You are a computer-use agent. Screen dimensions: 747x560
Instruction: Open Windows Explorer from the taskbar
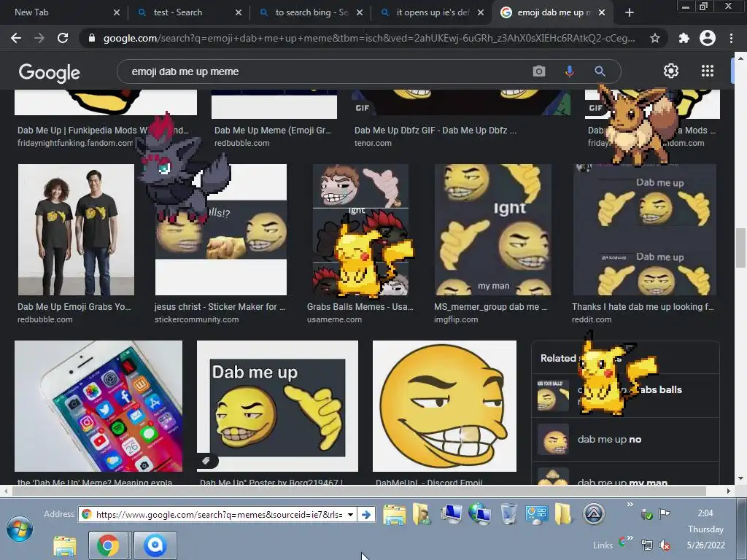(x=65, y=546)
